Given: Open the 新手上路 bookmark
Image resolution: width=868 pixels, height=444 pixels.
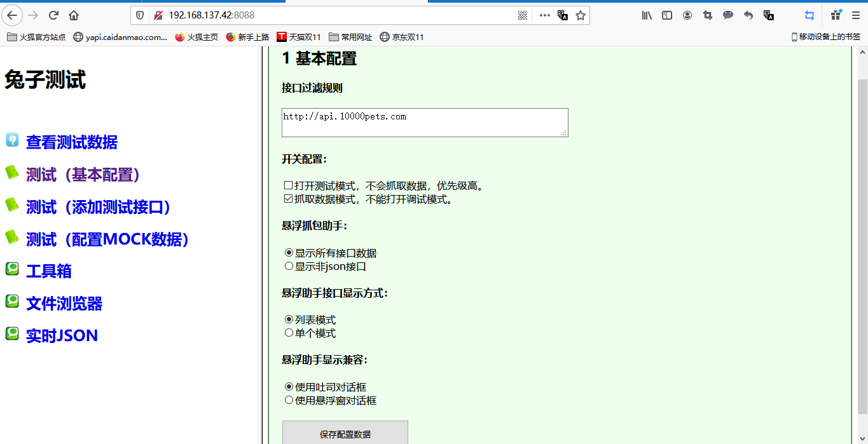Looking at the screenshot, I should click(247, 37).
